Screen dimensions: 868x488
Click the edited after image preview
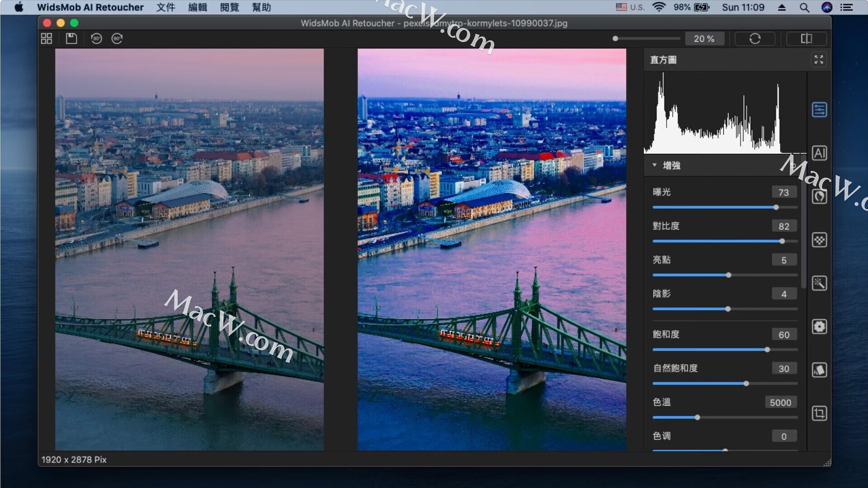[x=492, y=249]
